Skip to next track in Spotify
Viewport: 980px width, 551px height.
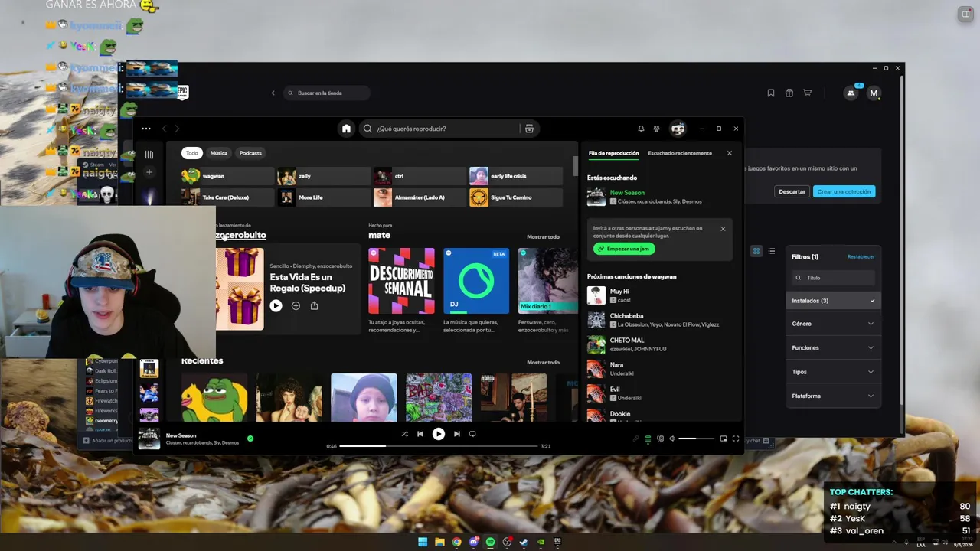457,434
